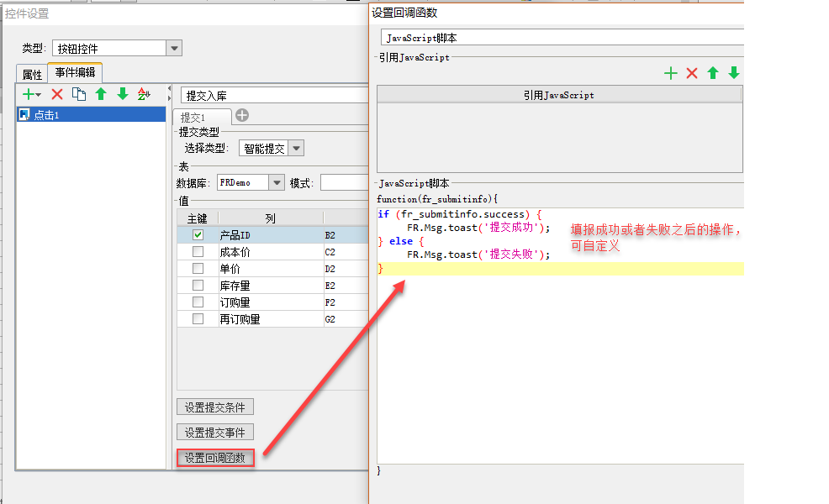Viewport: 829px width, 504px height.
Task: Click the 引用JavaScript column header
Action: [559, 95]
